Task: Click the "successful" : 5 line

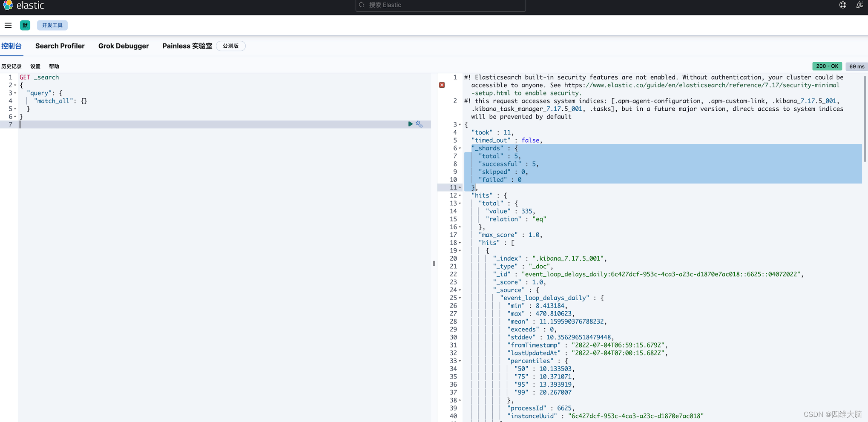Action: coord(509,164)
